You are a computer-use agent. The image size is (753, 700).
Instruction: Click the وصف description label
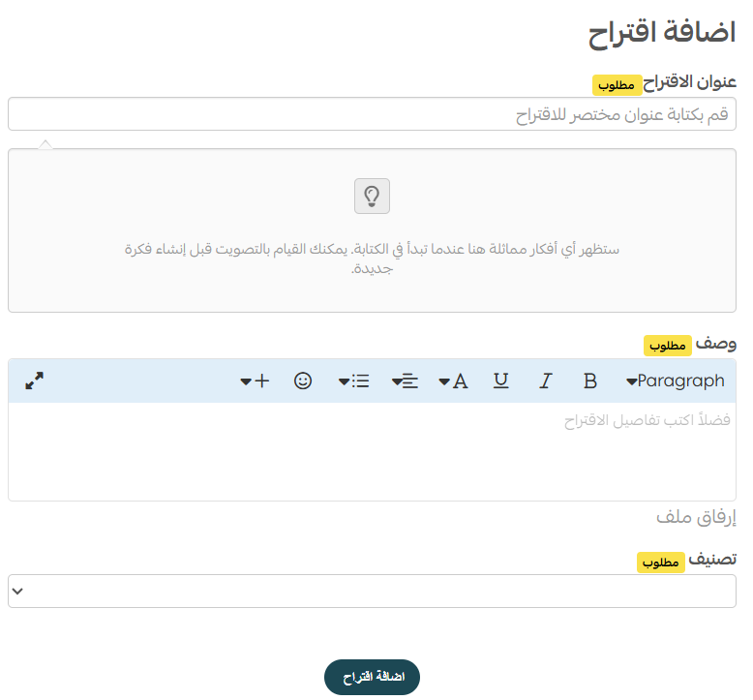click(716, 344)
